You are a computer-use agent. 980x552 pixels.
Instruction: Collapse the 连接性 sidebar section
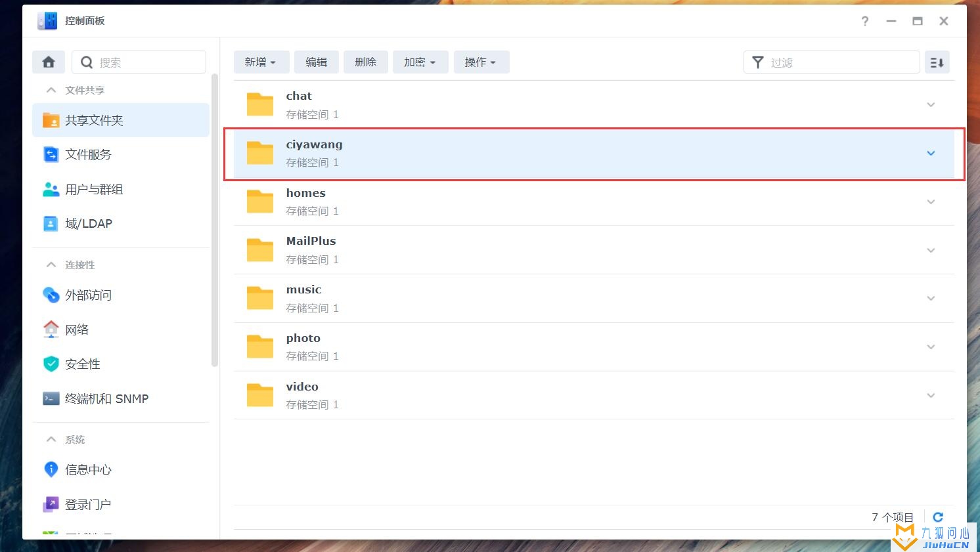coord(51,265)
